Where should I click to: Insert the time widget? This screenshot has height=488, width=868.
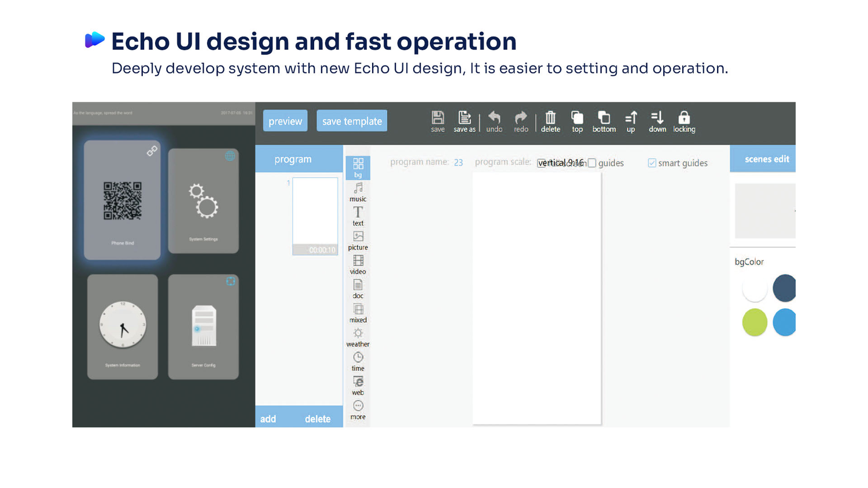click(x=358, y=362)
